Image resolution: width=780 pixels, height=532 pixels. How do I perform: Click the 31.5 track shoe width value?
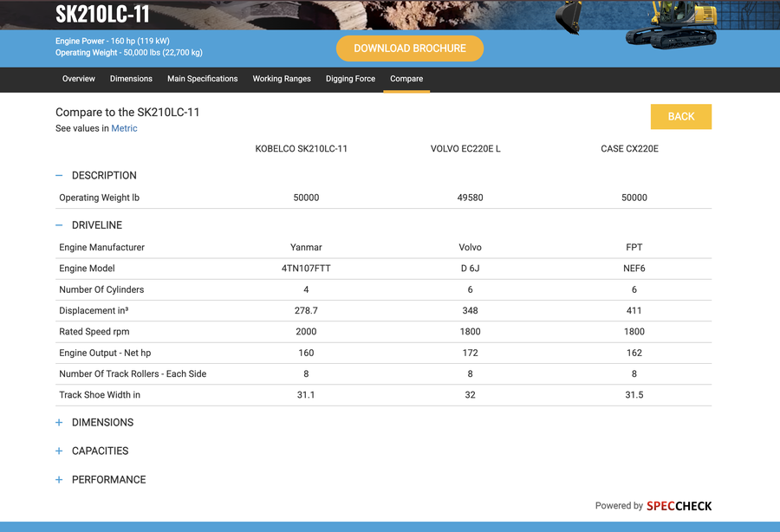click(634, 395)
